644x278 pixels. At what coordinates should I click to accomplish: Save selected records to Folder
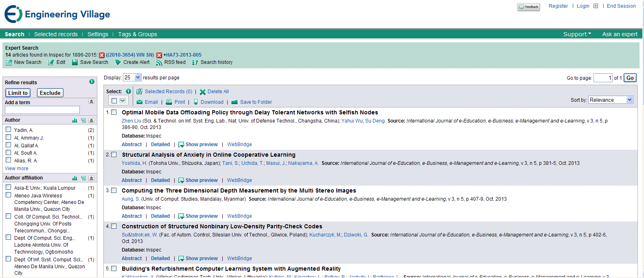(x=252, y=102)
